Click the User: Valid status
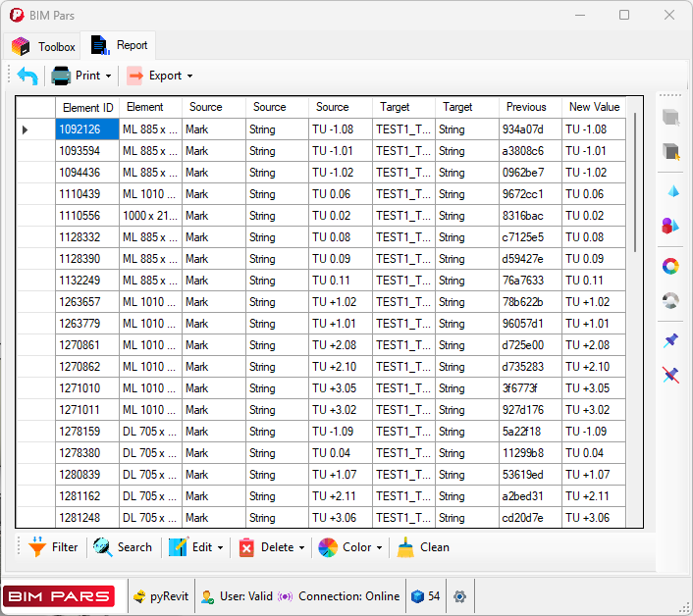 237,596
